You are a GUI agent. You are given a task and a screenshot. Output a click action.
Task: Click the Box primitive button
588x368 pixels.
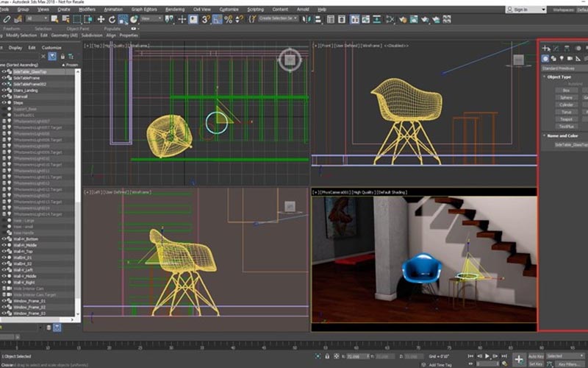point(566,90)
